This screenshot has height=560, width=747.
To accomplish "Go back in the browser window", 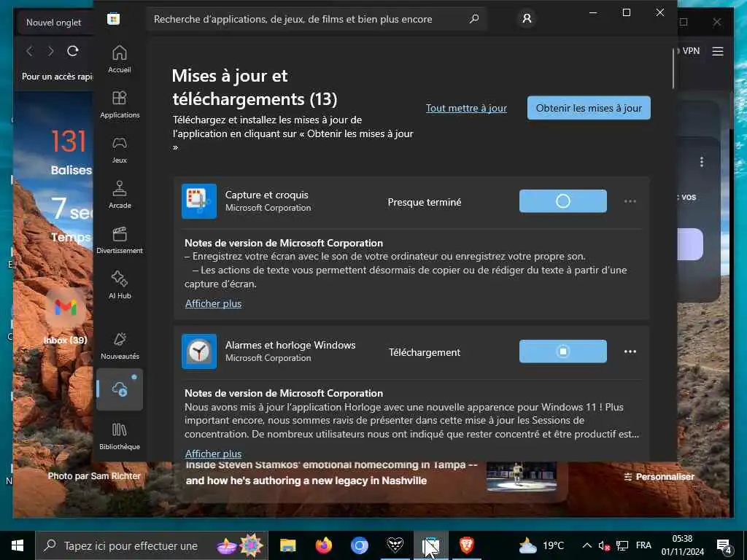I will coord(29,51).
